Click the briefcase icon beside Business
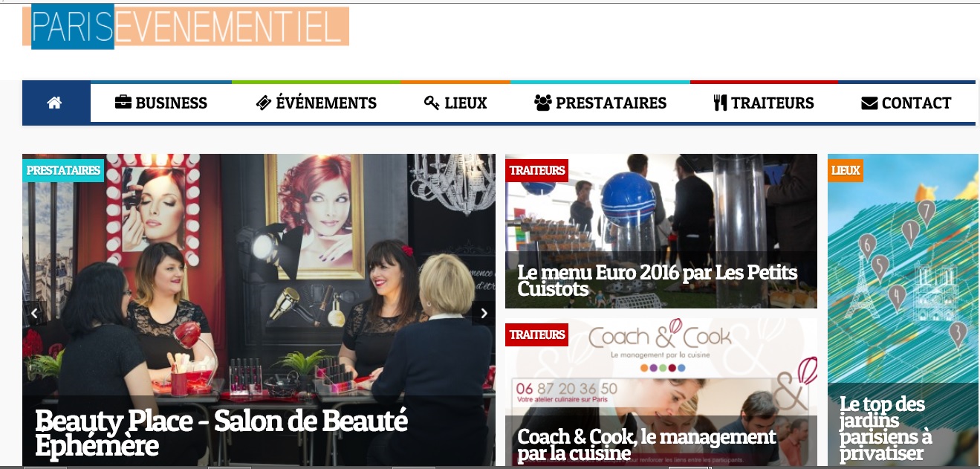 (123, 103)
